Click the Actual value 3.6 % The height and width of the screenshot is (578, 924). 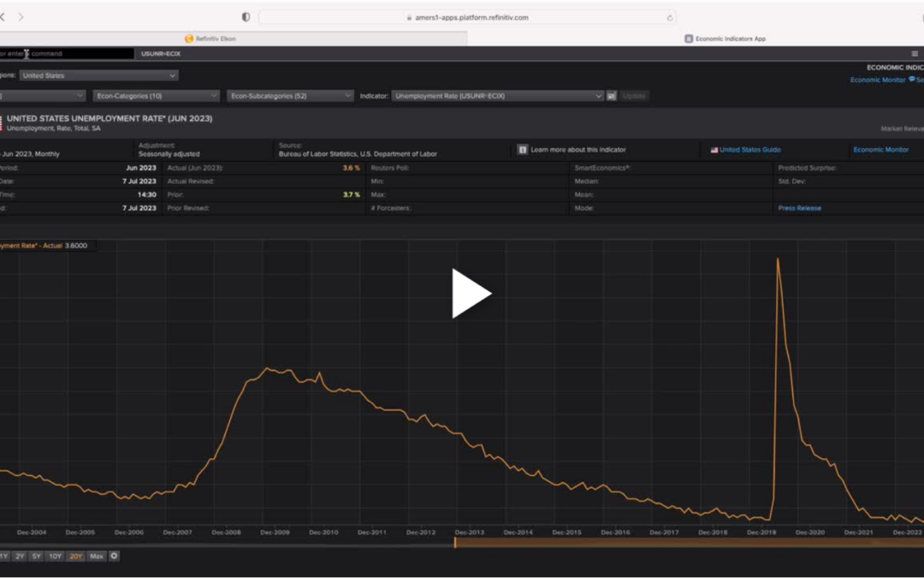click(x=352, y=168)
